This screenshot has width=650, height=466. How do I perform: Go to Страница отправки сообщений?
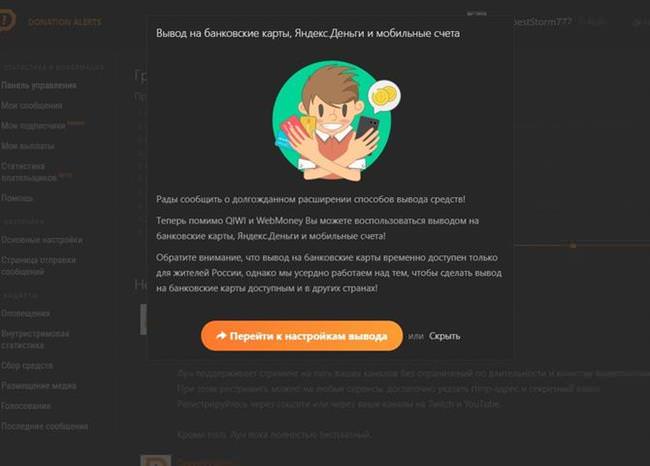[38, 266]
